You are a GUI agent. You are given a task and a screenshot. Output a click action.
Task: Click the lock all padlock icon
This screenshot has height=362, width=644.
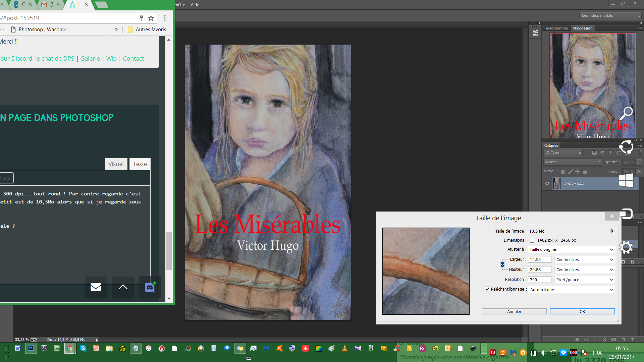click(585, 172)
